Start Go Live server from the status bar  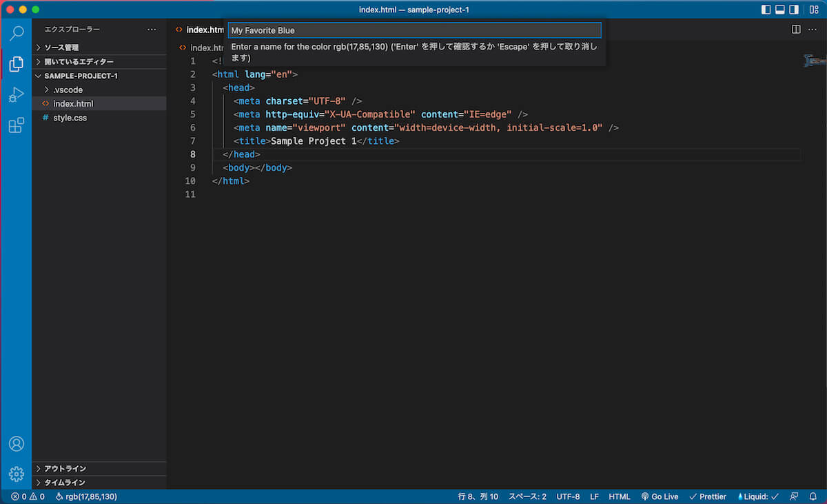click(x=660, y=496)
